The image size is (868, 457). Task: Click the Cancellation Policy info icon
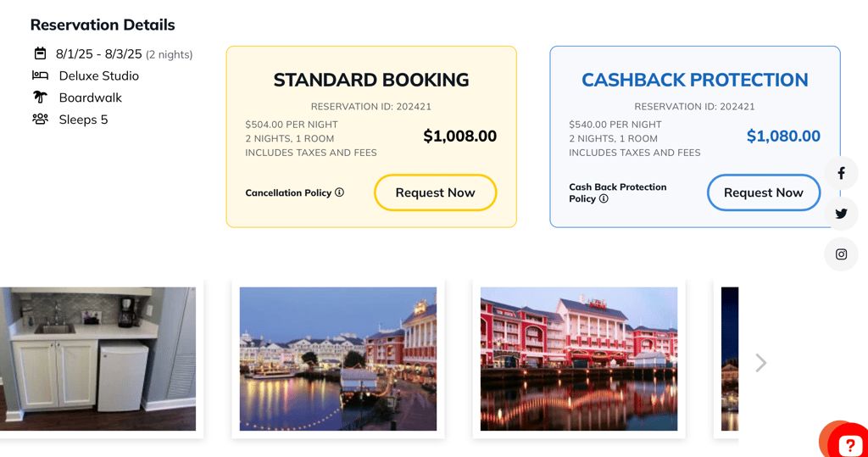pos(339,192)
